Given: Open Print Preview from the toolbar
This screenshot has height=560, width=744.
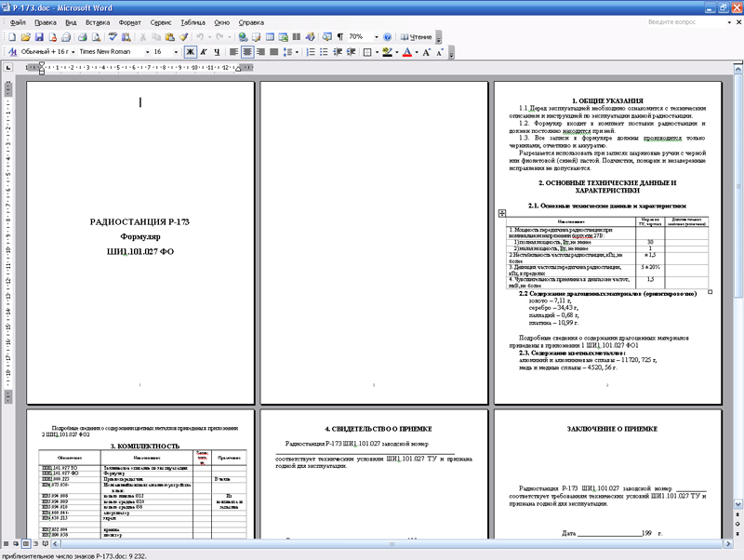Looking at the screenshot, I should [x=96, y=37].
